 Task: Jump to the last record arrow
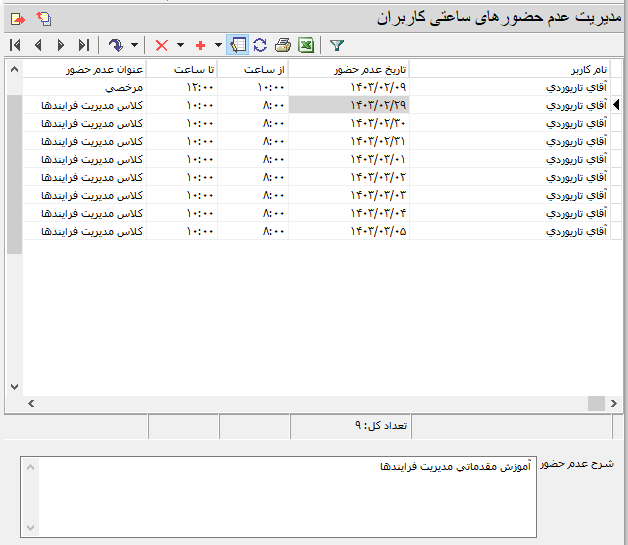click(x=84, y=45)
